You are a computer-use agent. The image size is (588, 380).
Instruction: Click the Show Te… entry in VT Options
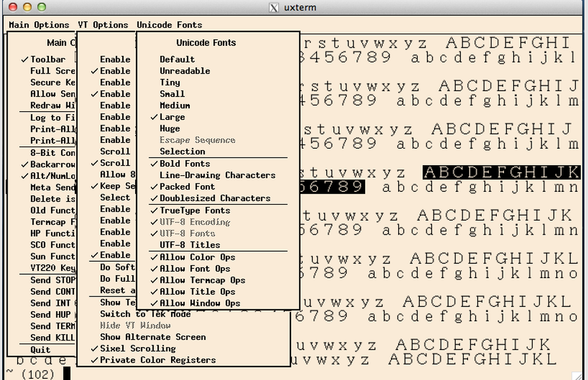pos(118,302)
